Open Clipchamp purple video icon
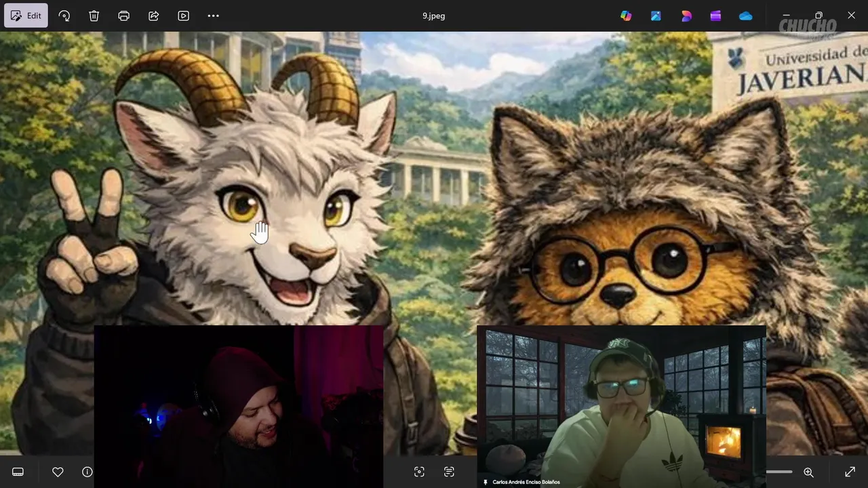Image resolution: width=868 pixels, height=488 pixels. (x=715, y=16)
